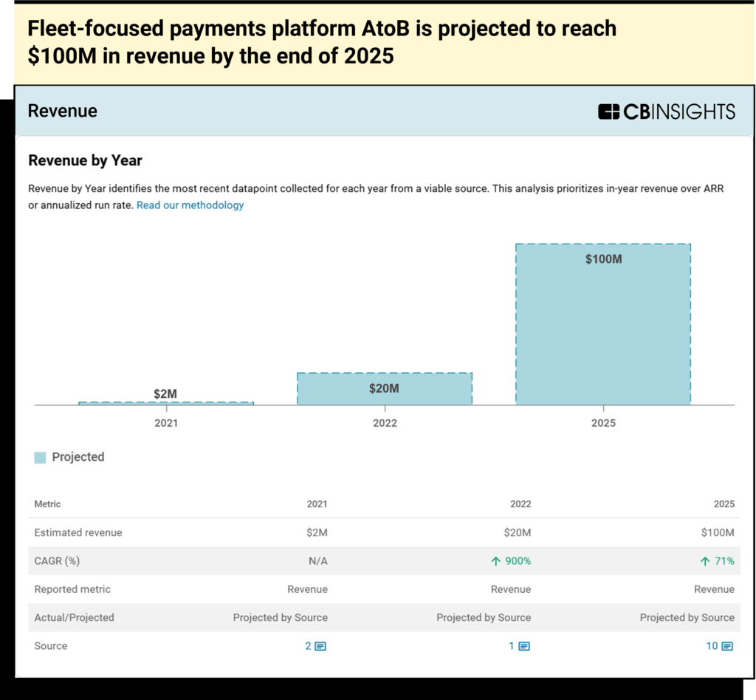Click the 2022 column header in the table
Viewport: 756px width, 700px height.
(x=520, y=504)
